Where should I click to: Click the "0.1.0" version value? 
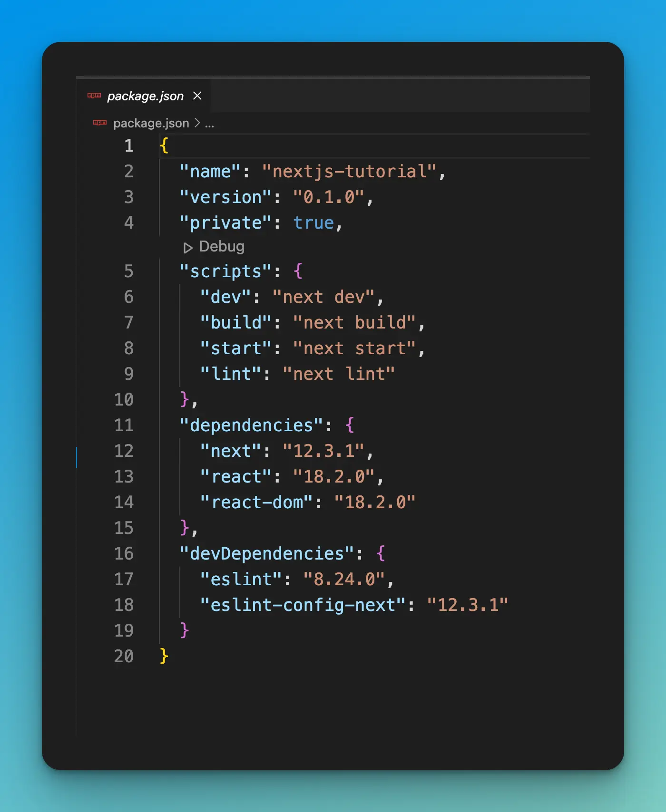point(329,197)
